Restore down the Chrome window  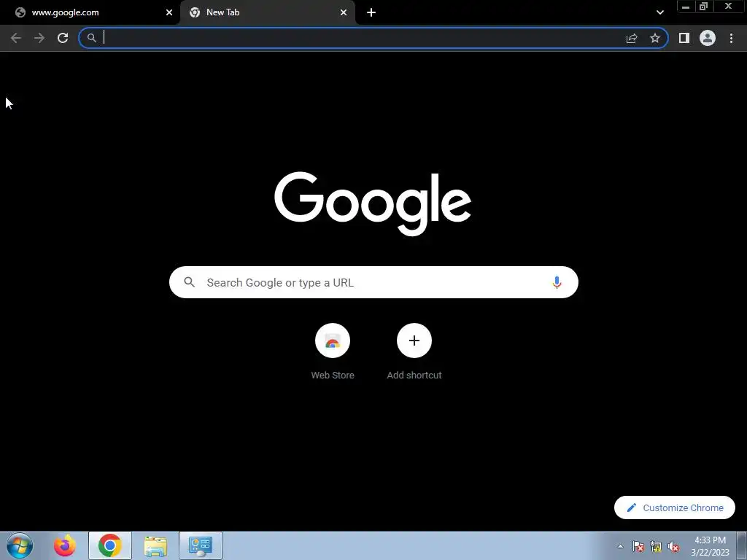pyautogui.click(x=704, y=7)
